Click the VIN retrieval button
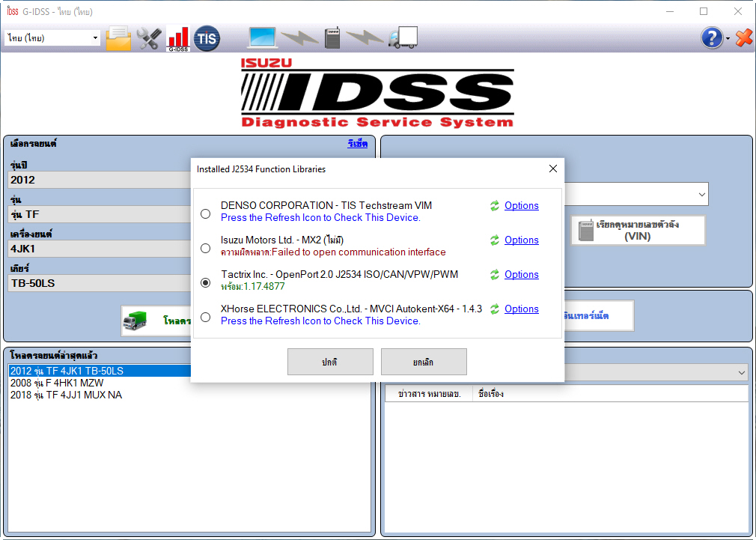 tap(638, 230)
